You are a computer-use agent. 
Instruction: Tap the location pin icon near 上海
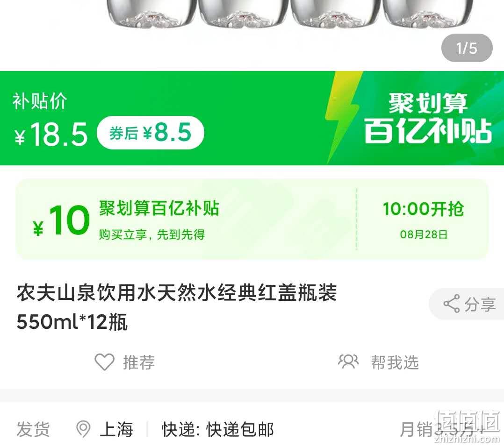[83, 429]
